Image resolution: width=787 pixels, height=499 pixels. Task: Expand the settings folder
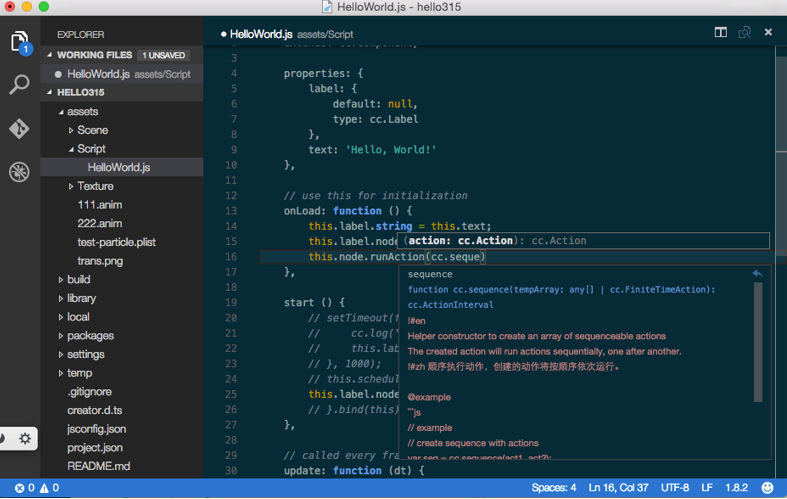pos(61,354)
